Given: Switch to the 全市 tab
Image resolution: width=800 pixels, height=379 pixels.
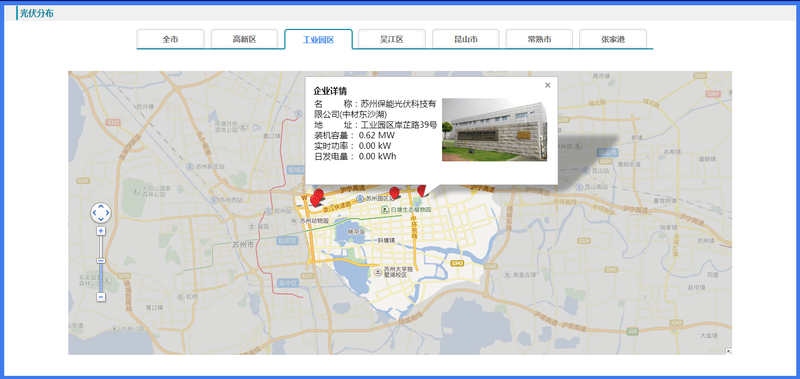Looking at the screenshot, I should click(x=170, y=39).
